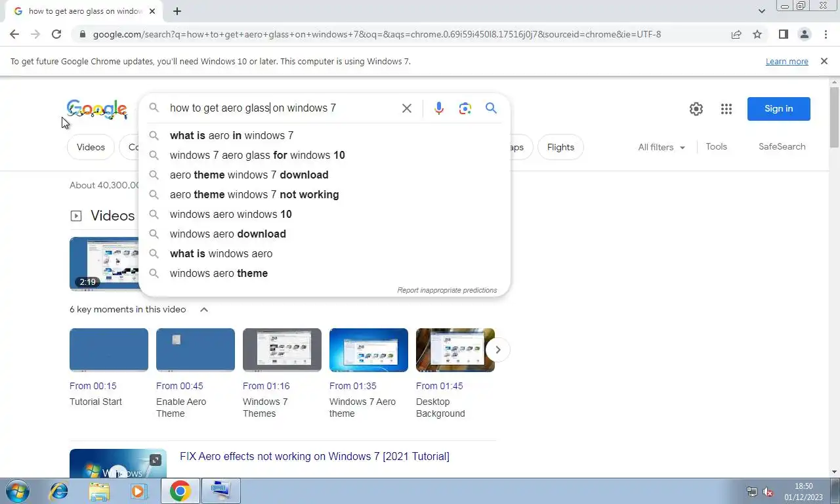Open the Learn more link

[x=787, y=61]
